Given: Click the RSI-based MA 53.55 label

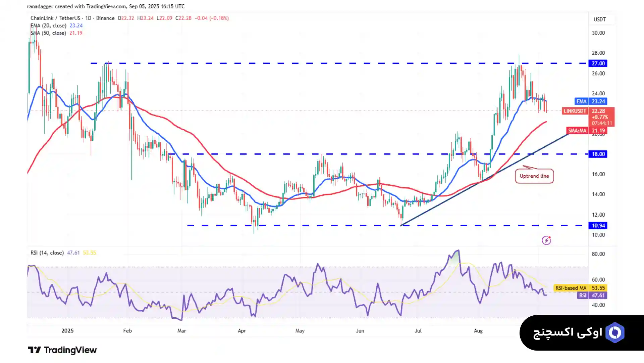Looking at the screenshot, I should point(580,288).
